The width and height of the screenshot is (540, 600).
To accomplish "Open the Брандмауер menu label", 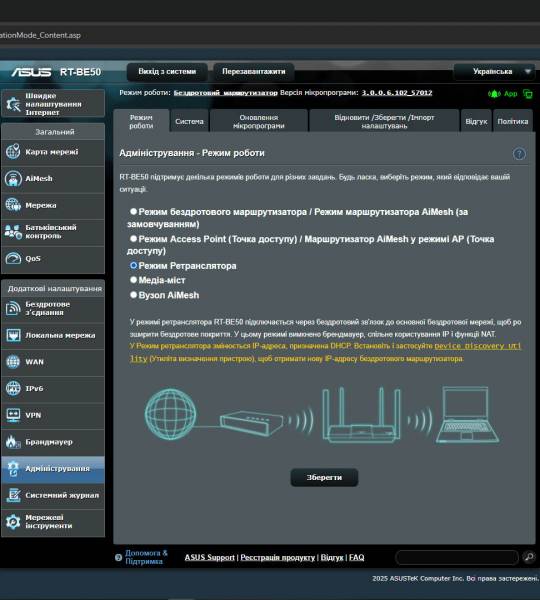I will pyautogui.click(x=49, y=442).
